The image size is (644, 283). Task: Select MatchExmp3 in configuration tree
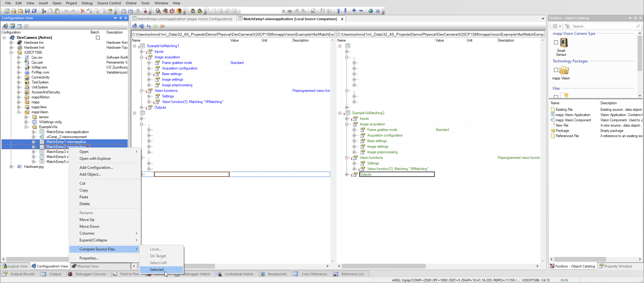click(x=57, y=152)
